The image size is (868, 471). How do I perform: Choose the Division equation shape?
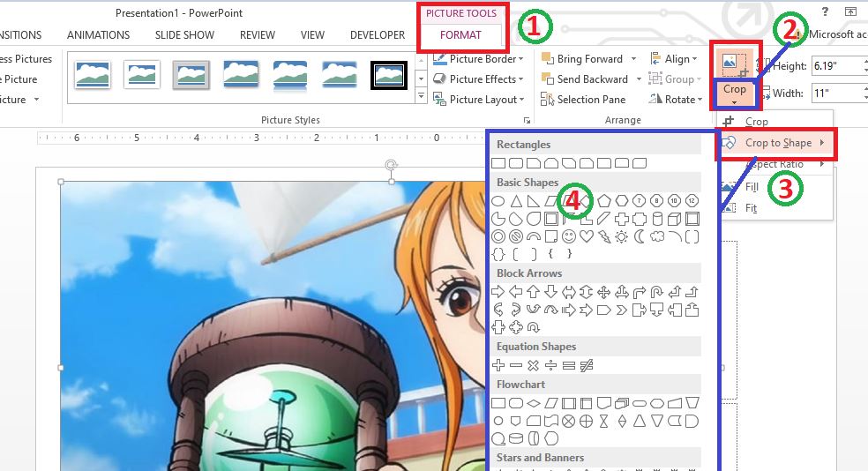pos(550,365)
